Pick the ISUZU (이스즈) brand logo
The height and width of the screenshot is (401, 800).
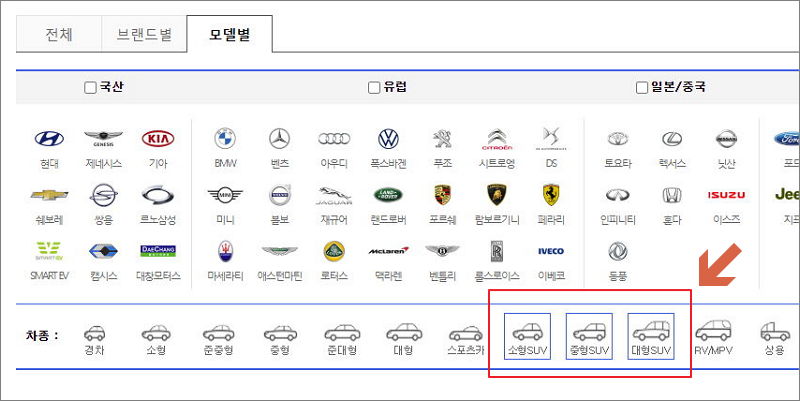point(727,195)
